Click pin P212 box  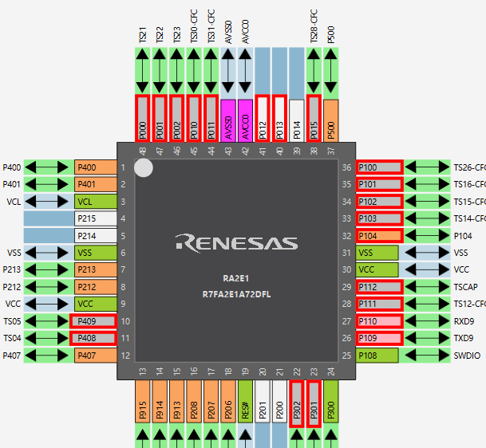(96, 287)
